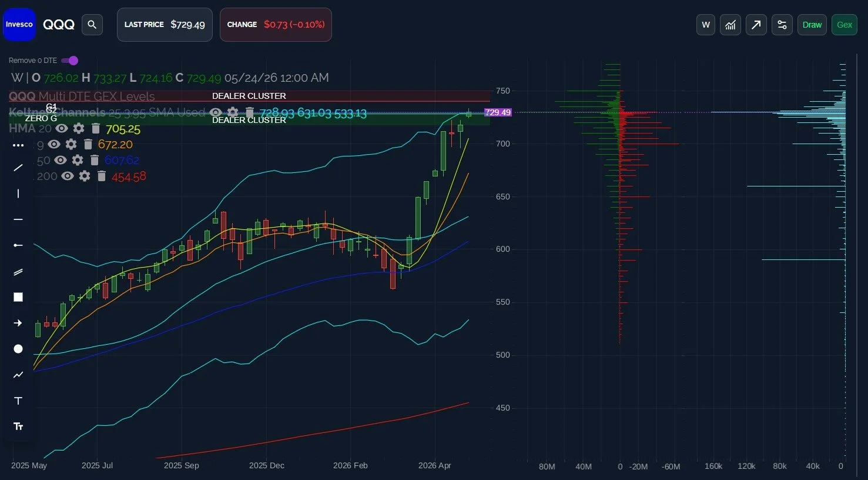Click the lower green DEALER CLUSTER label
This screenshot has height=480, width=868.
249,120
